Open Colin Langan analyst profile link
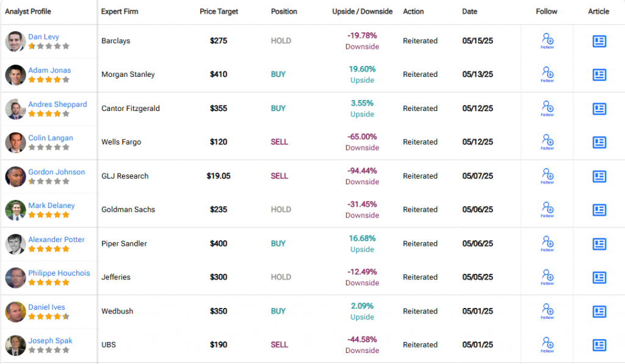The image size is (625, 364). 51,138
